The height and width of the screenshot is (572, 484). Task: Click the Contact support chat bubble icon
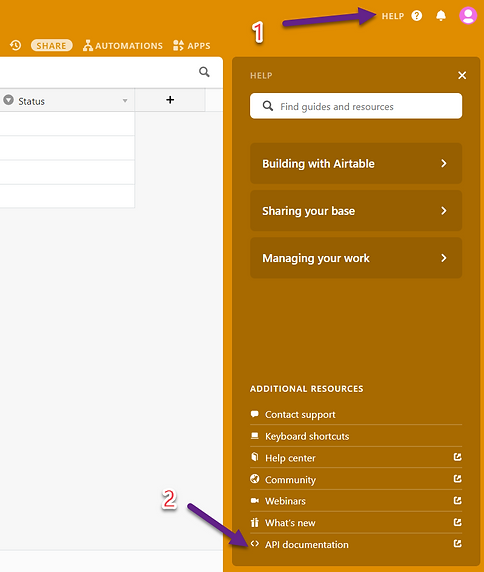tap(255, 414)
